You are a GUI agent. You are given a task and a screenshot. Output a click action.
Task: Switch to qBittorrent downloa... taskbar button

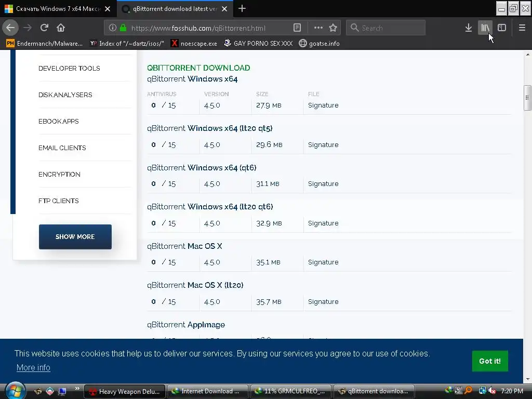pyautogui.click(x=374, y=391)
